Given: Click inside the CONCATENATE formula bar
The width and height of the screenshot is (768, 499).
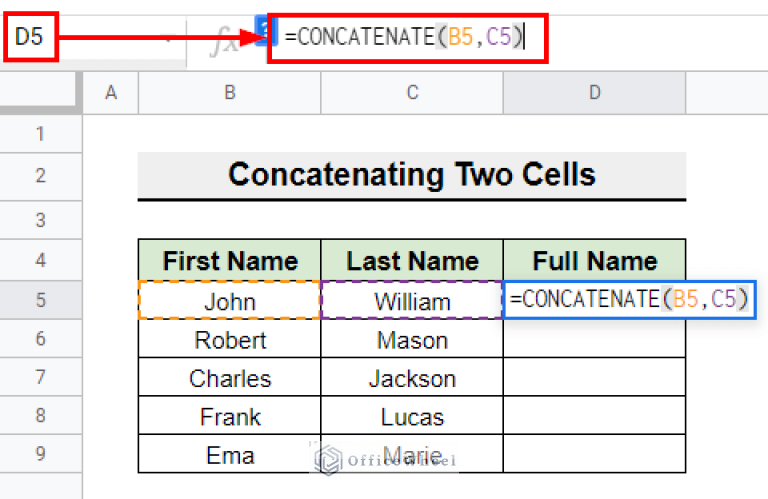Looking at the screenshot, I should (x=408, y=38).
